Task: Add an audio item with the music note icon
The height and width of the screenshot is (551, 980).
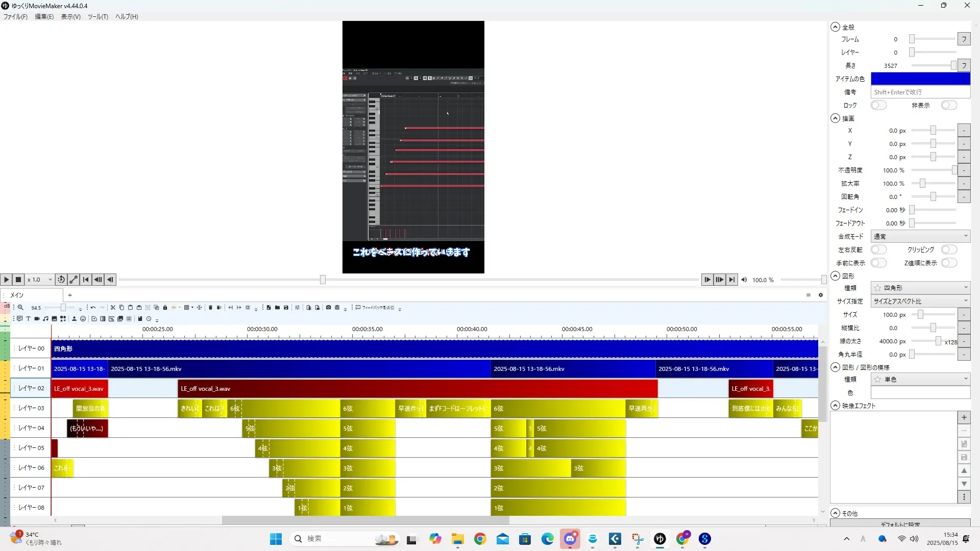Action: [x=45, y=319]
